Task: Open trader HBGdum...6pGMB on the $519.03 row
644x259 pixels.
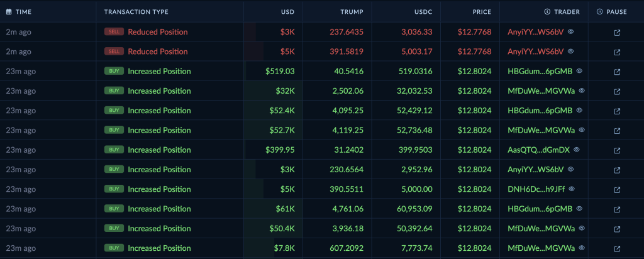Action: click(x=540, y=72)
